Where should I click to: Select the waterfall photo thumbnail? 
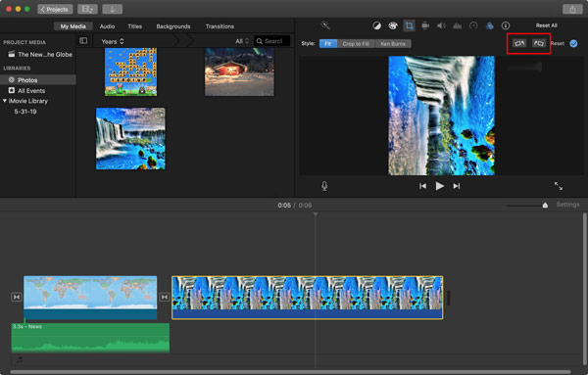coord(130,139)
